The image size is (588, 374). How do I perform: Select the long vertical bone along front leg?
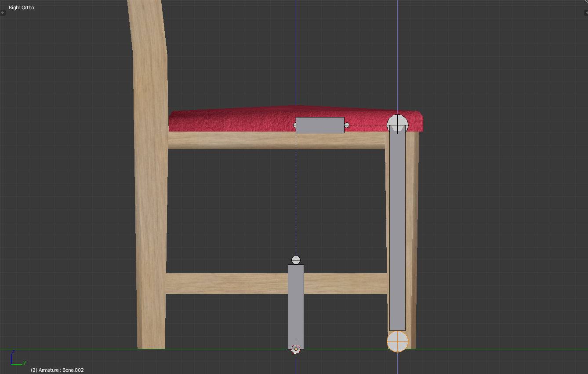pos(397,229)
